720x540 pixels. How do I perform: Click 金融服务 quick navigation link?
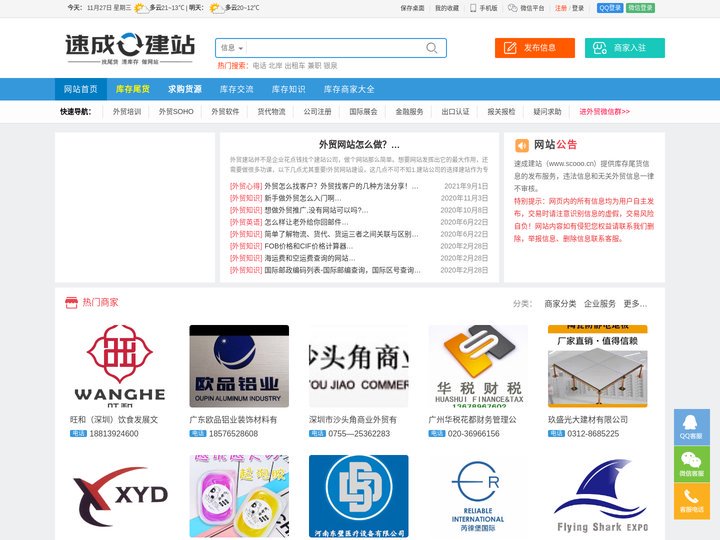(x=409, y=112)
